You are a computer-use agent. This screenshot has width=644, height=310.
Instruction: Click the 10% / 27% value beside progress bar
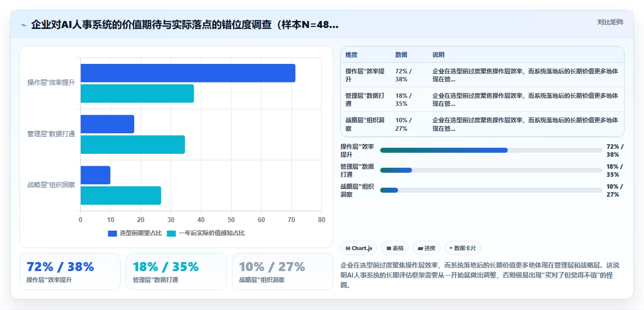pos(615,190)
